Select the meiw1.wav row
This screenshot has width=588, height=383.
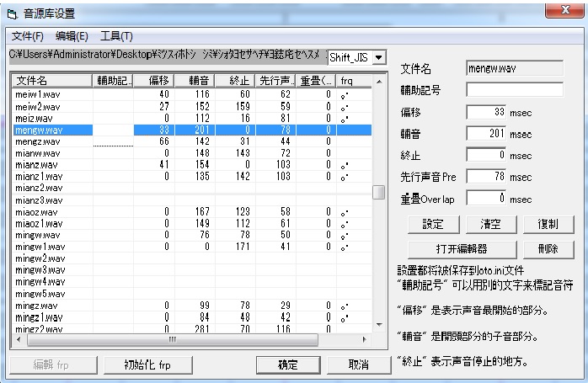tap(192, 94)
